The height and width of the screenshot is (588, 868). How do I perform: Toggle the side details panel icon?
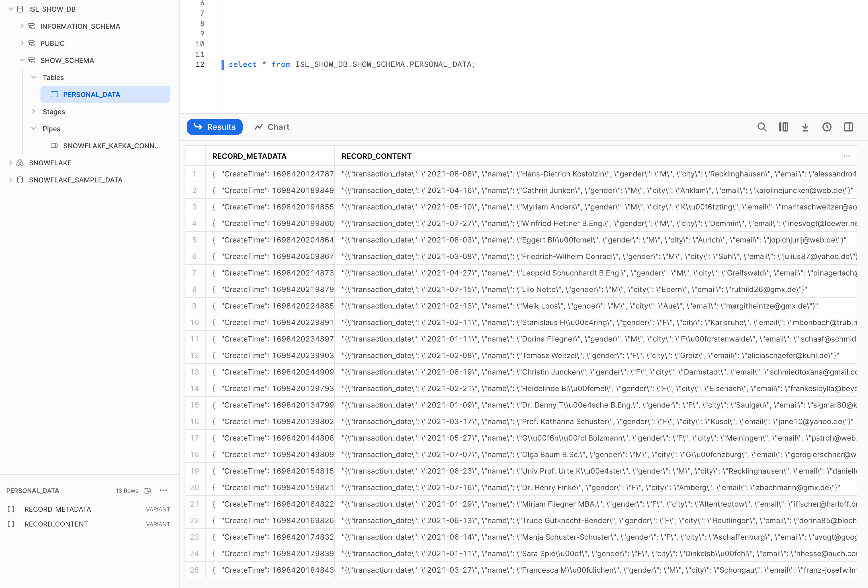(849, 127)
